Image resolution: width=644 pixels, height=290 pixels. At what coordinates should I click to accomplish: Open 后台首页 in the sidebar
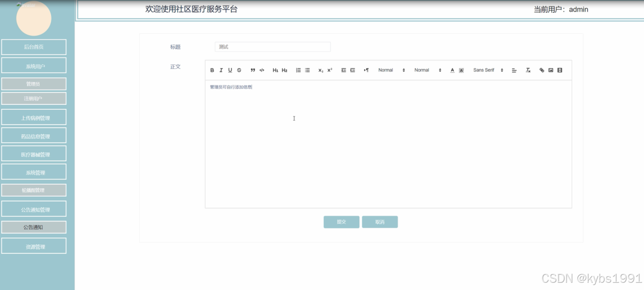pyautogui.click(x=34, y=47)
